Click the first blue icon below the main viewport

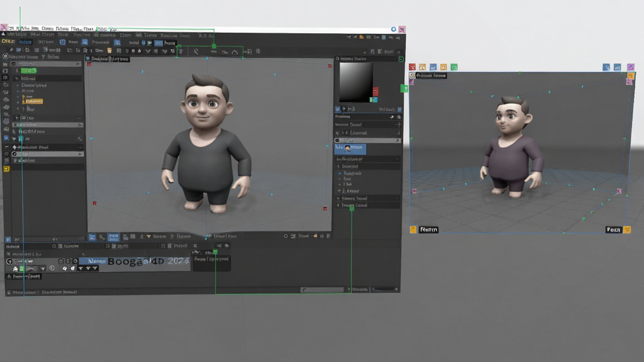92,237
